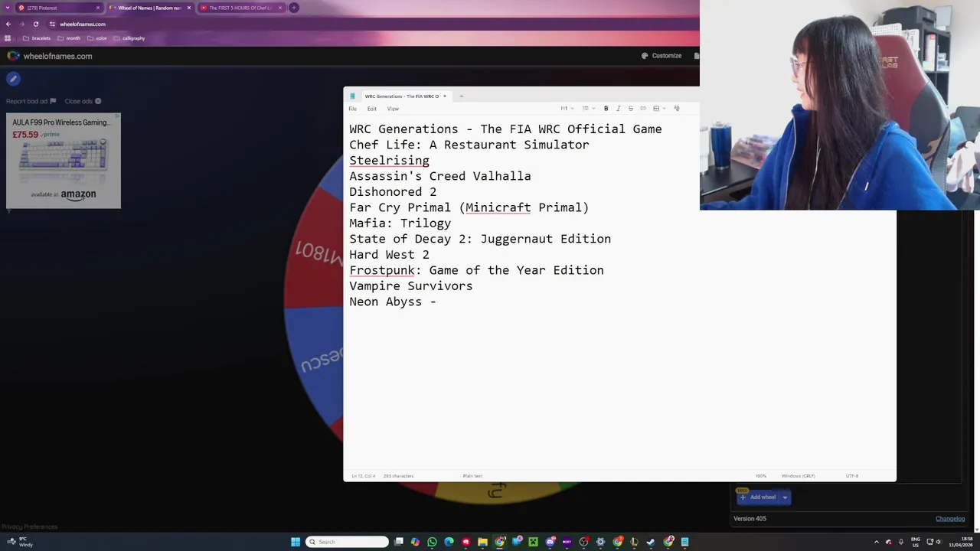This screenshot has height=551, width=980.
Task: Open Minecraft from the taskbar
Action: click(x=533, y=542)
